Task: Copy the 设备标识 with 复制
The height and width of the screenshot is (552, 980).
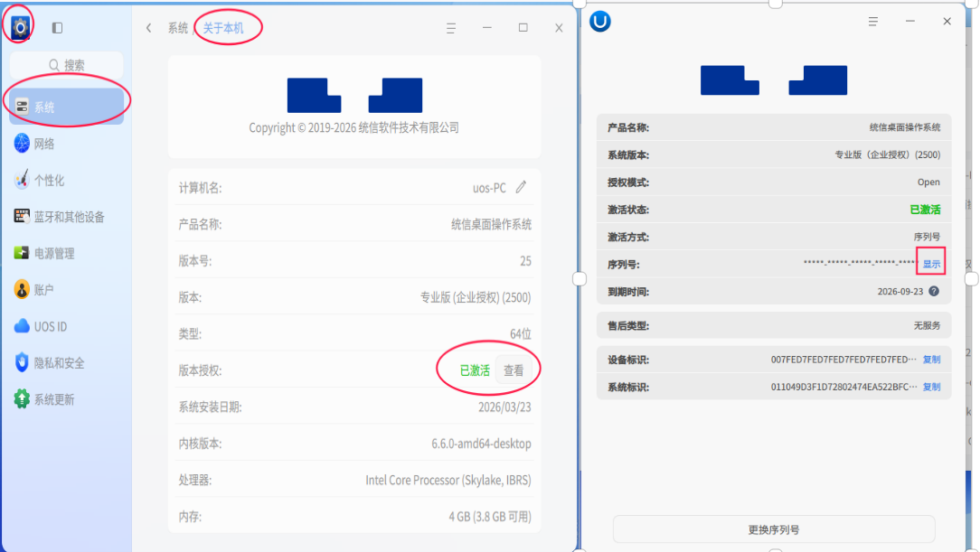Action: 932,360
